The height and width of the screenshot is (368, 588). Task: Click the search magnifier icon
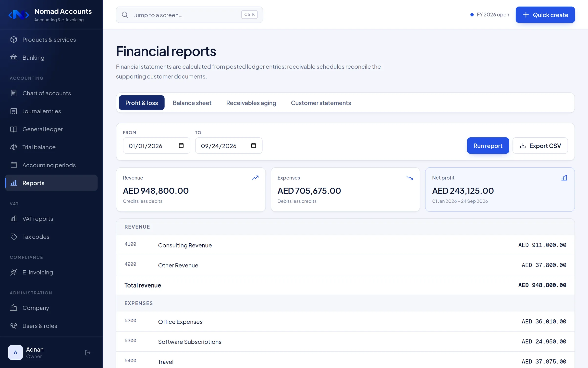pyautogui.click(x=125, y=15)
